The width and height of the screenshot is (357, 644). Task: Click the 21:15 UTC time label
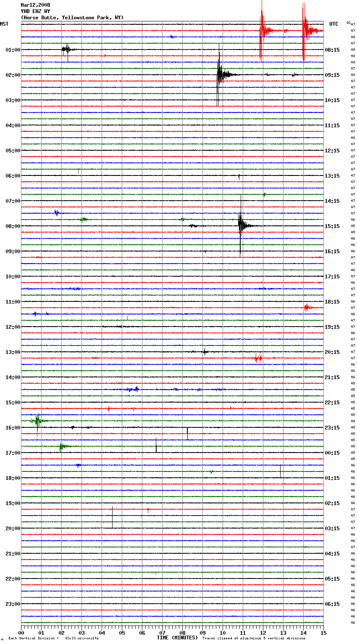pos(332,377)
